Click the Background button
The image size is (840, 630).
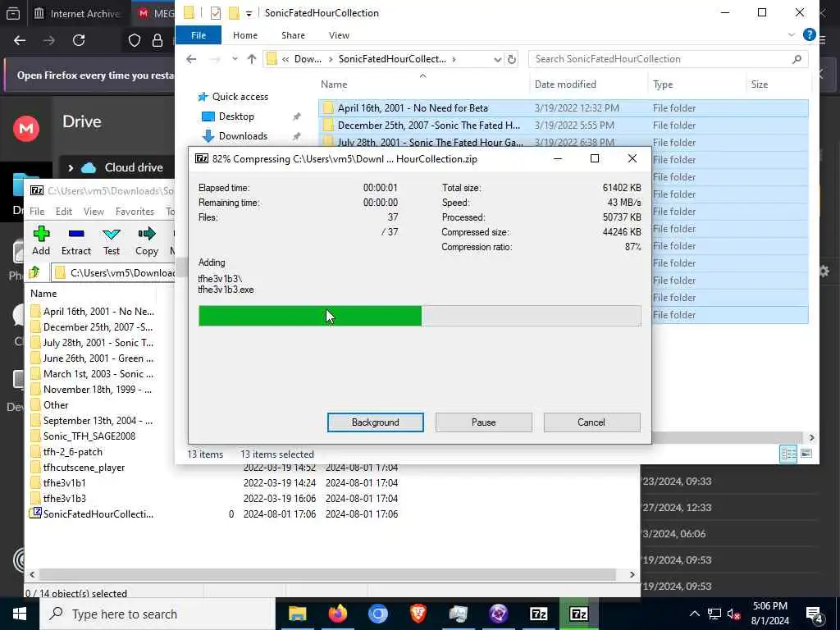376,422
